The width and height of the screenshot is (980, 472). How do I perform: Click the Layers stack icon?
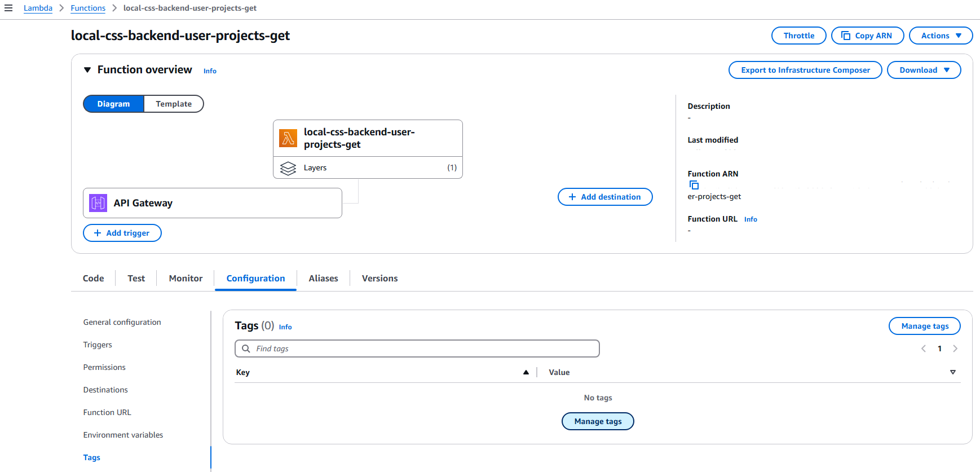click(288, 168)
